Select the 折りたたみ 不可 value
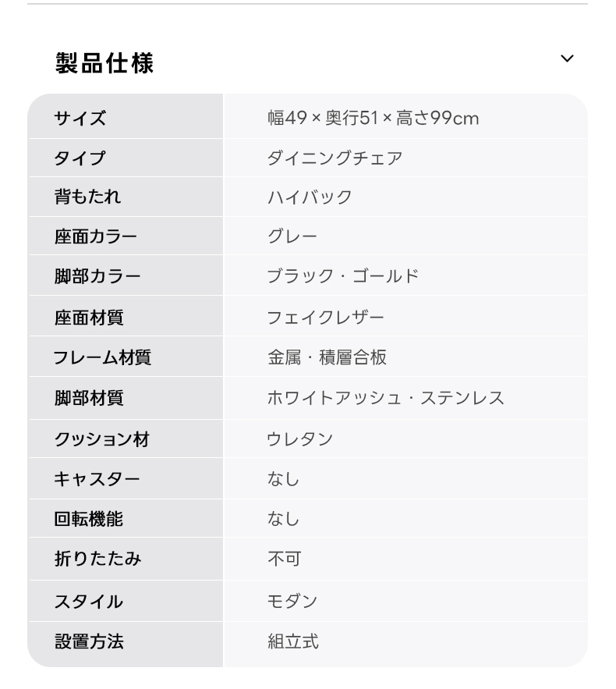 click(x=284, y=559)
